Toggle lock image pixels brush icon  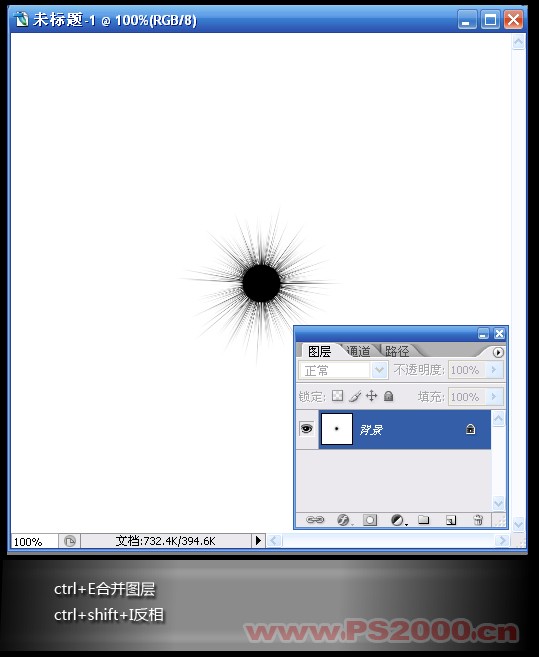[355, 396]
